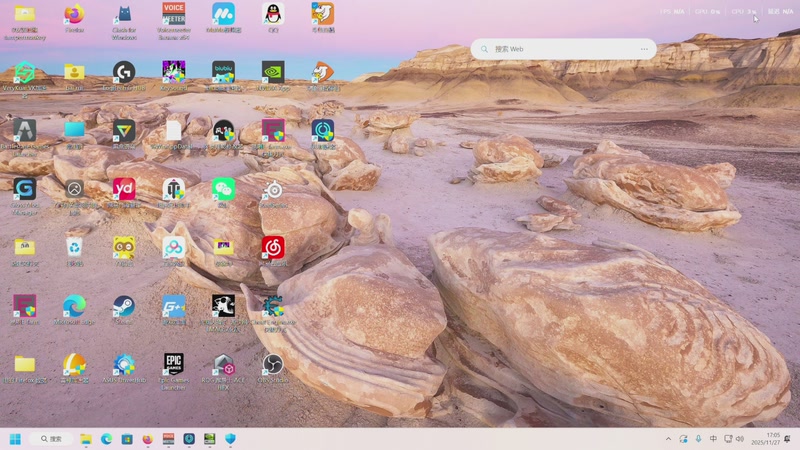The width and height of the screenshot is (800, 450).
Task: Open File Explorer from the taskbar
Action: pos(86,439)
